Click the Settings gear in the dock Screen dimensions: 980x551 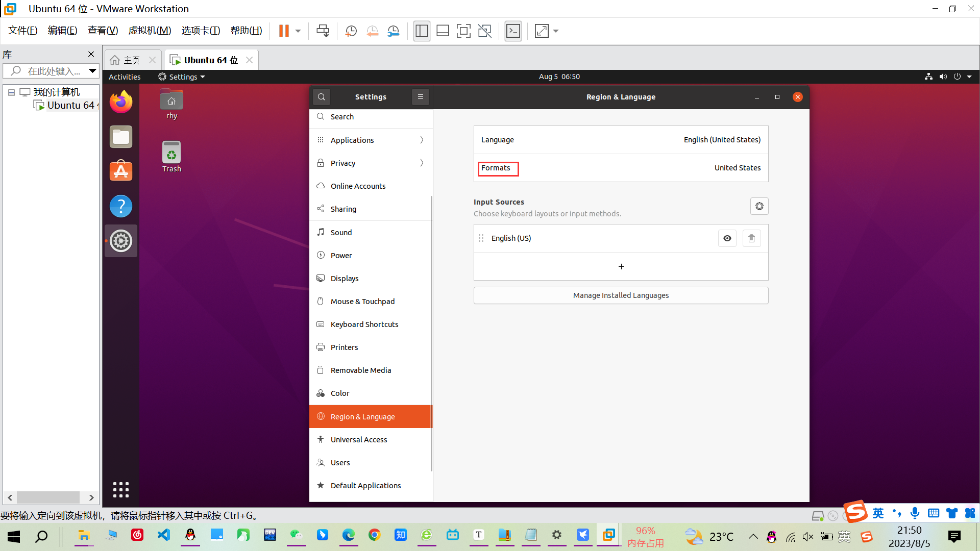[121, 241]
